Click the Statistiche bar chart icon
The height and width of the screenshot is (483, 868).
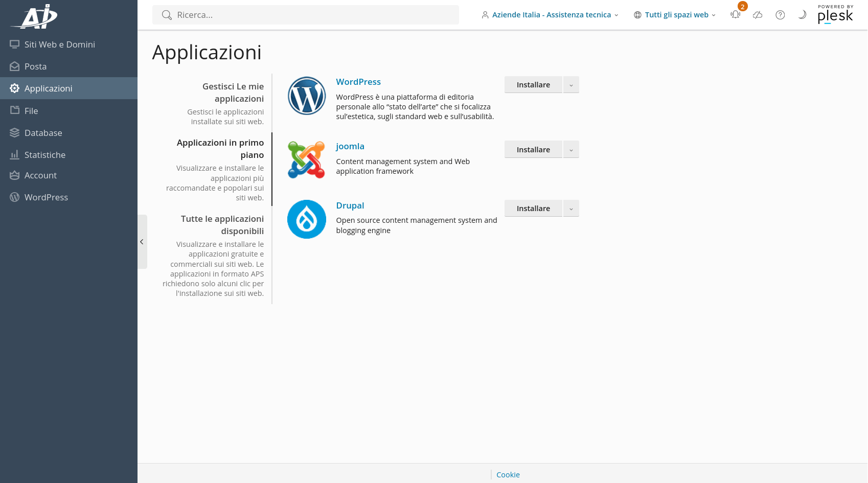[x=14, y=155]
